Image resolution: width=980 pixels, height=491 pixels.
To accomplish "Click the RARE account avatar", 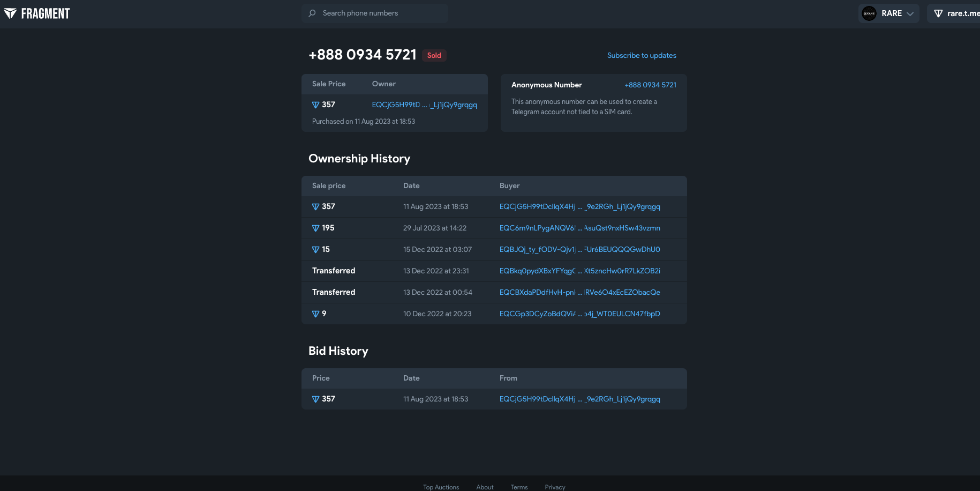I will [x=869, y=13].
